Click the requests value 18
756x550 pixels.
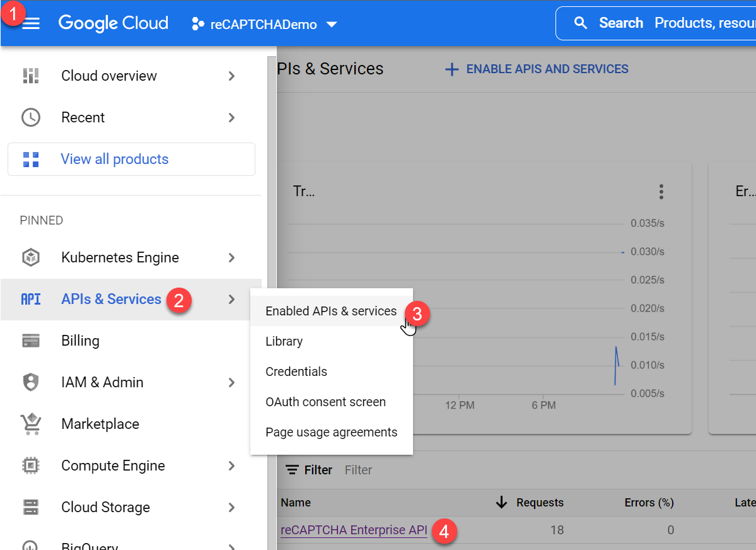pos(557,530)
